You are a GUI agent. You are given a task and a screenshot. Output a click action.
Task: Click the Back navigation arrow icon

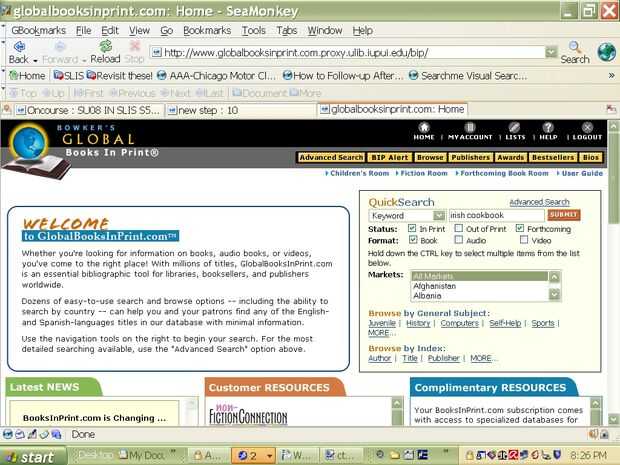19,47
